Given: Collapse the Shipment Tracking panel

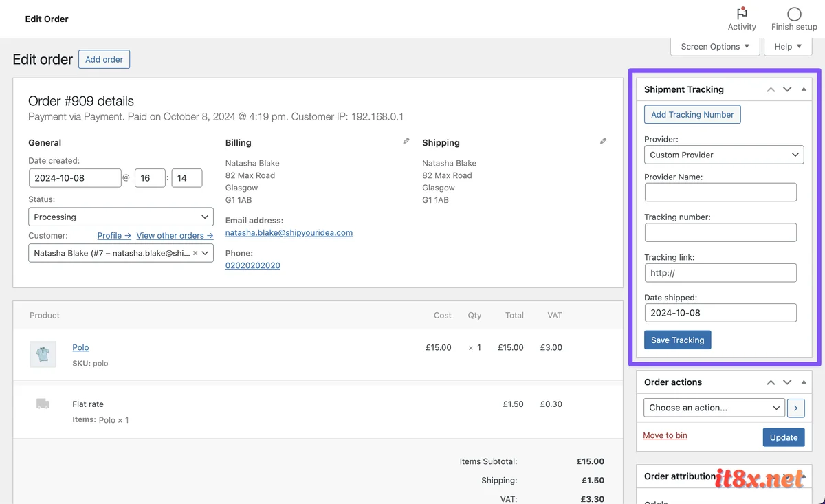Looking at the screenshot, I should coord(804,89).
